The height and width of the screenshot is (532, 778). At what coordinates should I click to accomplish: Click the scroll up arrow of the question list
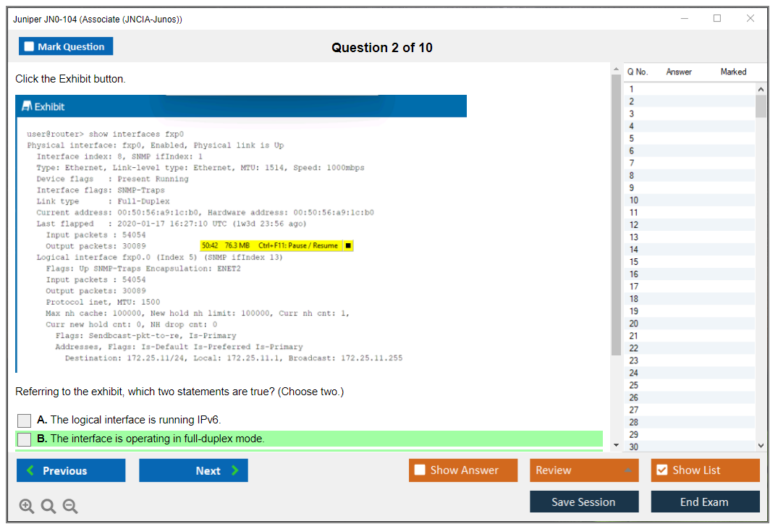click(x=761, y=88)
